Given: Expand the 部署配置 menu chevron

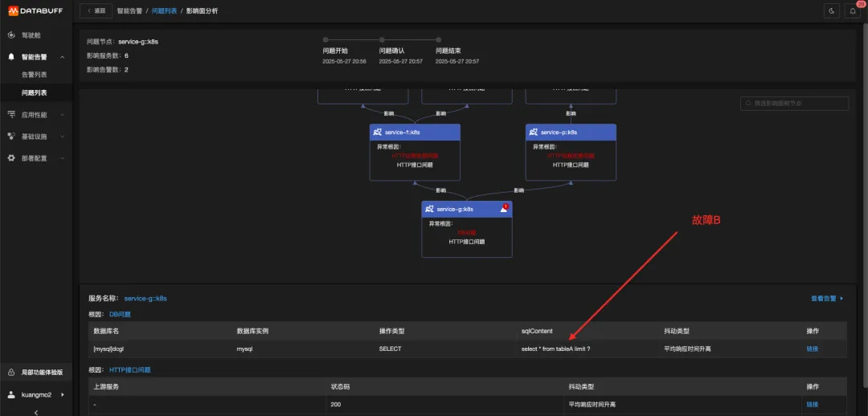Looking at the screenshot, I should click(63, 158).
